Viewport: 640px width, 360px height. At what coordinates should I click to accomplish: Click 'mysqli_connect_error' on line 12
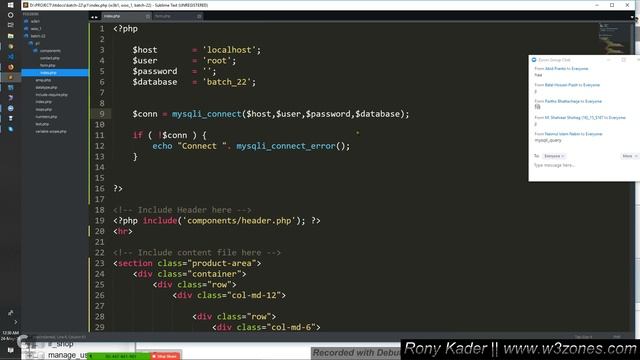286,146
